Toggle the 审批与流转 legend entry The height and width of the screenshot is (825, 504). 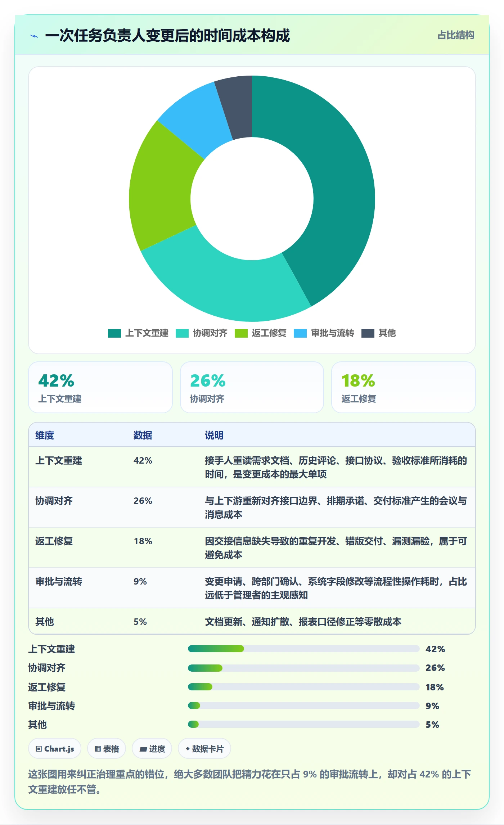[324, 333]
